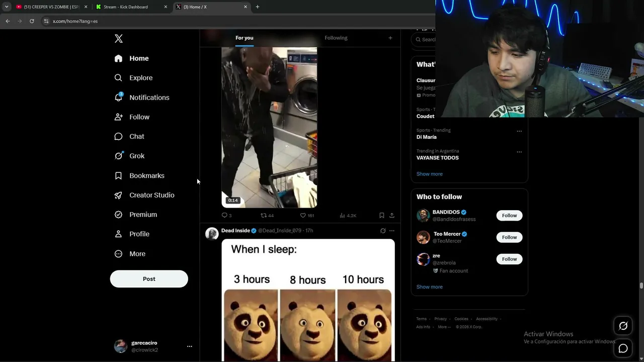The image size is (644, 362).
Task: Open Creator Studio
Action: click(144, 195)
